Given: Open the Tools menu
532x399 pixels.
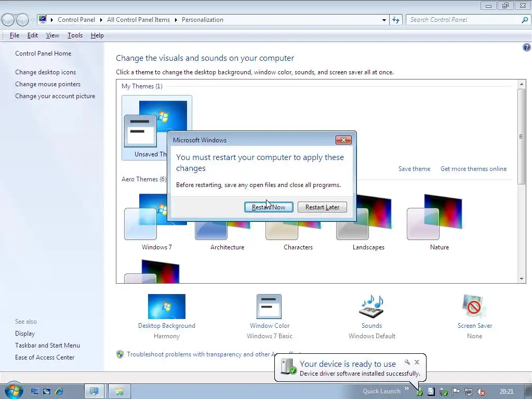Looking at the screenshot, I should pyautogui.click(x=75, y=35).
